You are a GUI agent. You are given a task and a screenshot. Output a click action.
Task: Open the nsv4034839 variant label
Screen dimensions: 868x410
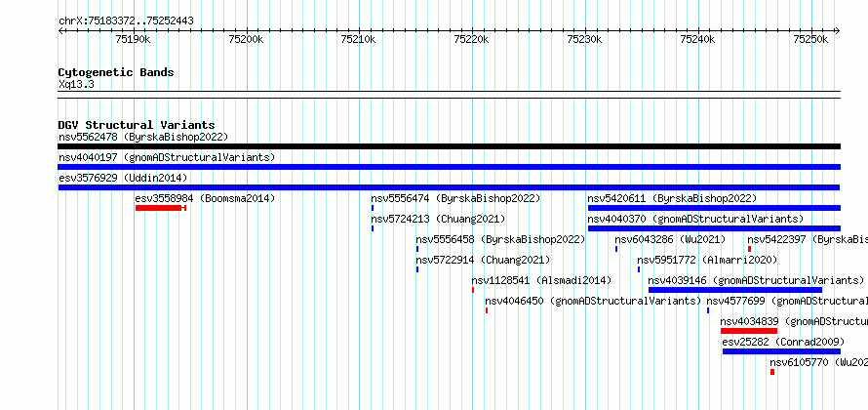click(794, 321)
